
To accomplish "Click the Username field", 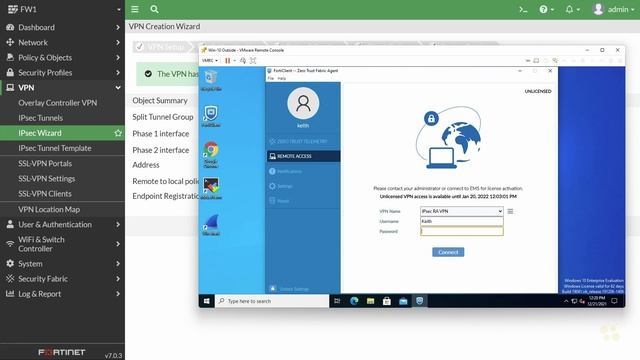I will point(462,221).
